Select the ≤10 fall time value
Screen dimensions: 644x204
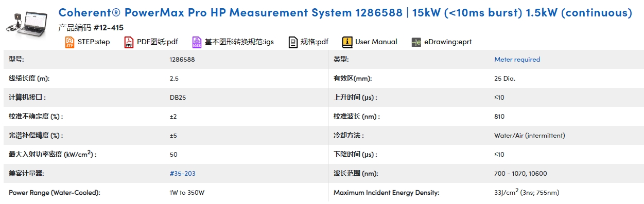tap(499, 155)
